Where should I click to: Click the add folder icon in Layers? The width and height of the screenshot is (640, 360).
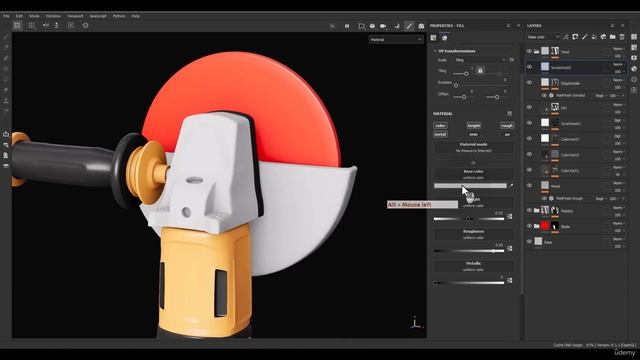(x=613, y=37)
